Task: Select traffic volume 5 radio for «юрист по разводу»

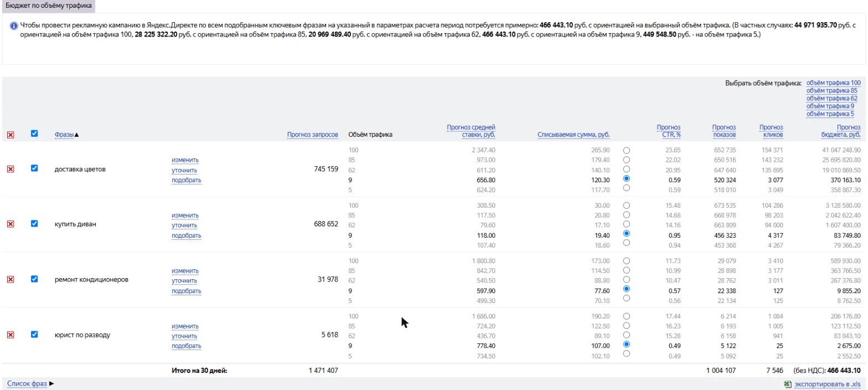Action: (x=627, y=353)
